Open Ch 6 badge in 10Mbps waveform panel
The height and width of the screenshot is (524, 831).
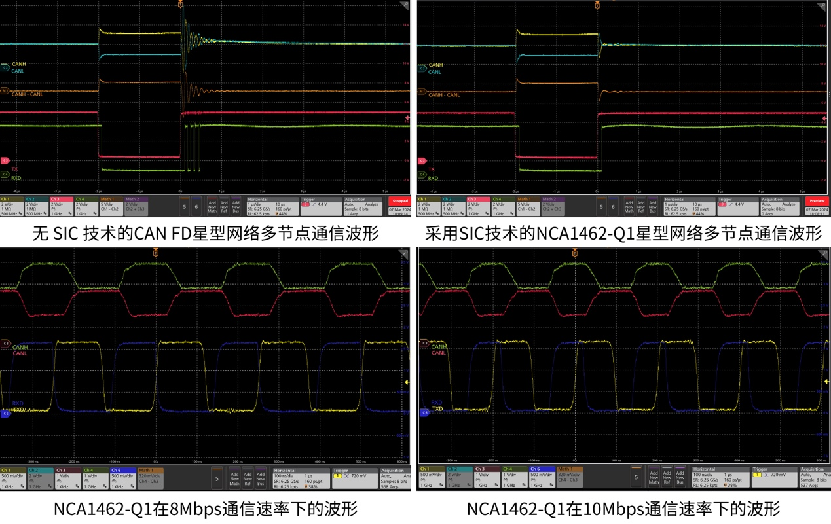[x=542, y=478]
